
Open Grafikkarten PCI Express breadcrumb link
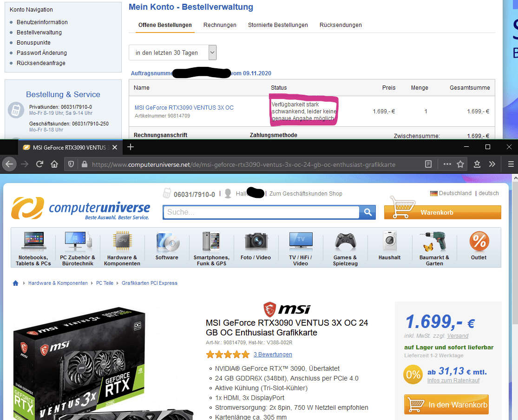(150, 283)
